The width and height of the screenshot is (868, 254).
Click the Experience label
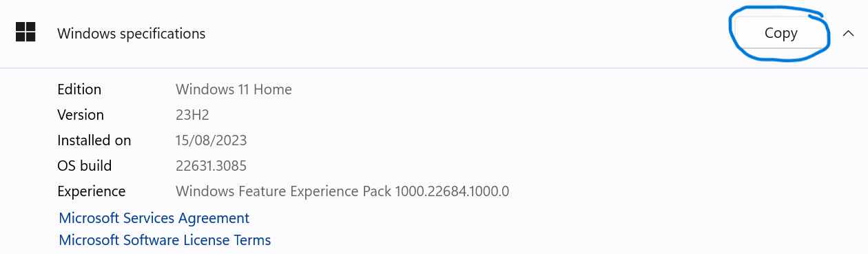(91, 191)
